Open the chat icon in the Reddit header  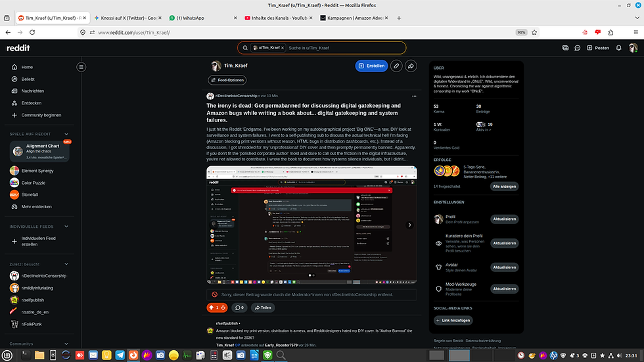(578, 48)
